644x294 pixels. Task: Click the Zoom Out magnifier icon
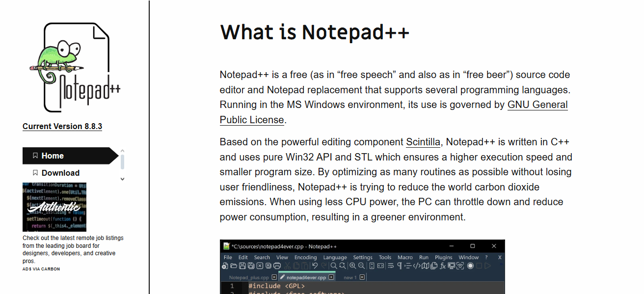(x=361, y=266)
